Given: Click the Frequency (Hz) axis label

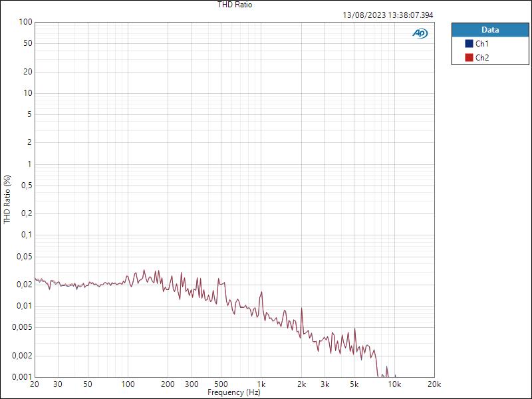Looking at the screenshot, I should point(234,392).
